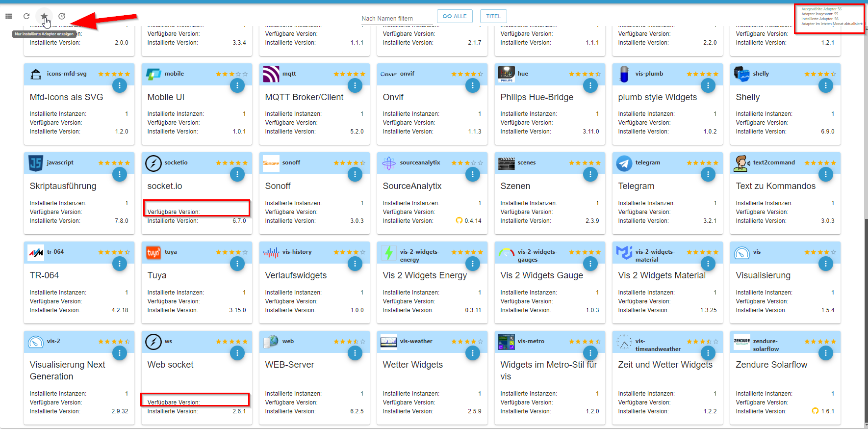Open the Wetter Widgets options menu

473,353
